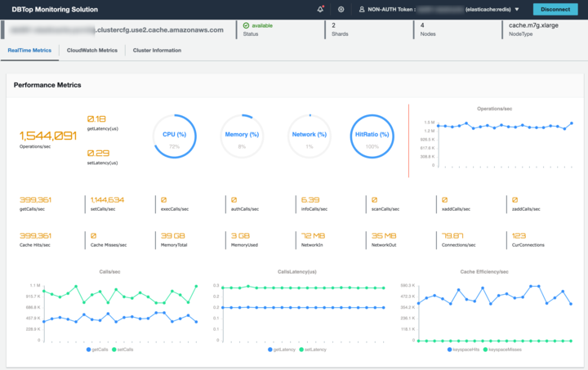The image size is (588, 370).
Task: Click the HitRatio (%) circular gauge
Action: point(372,136)
